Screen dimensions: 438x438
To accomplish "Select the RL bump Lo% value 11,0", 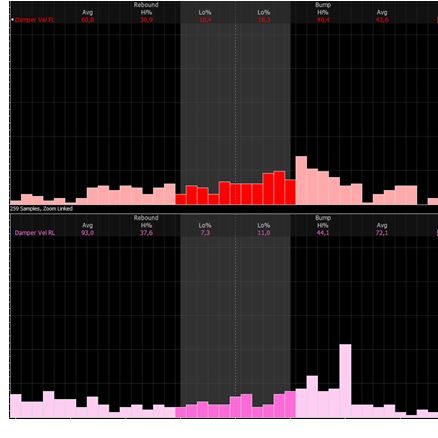I will 264,233.
